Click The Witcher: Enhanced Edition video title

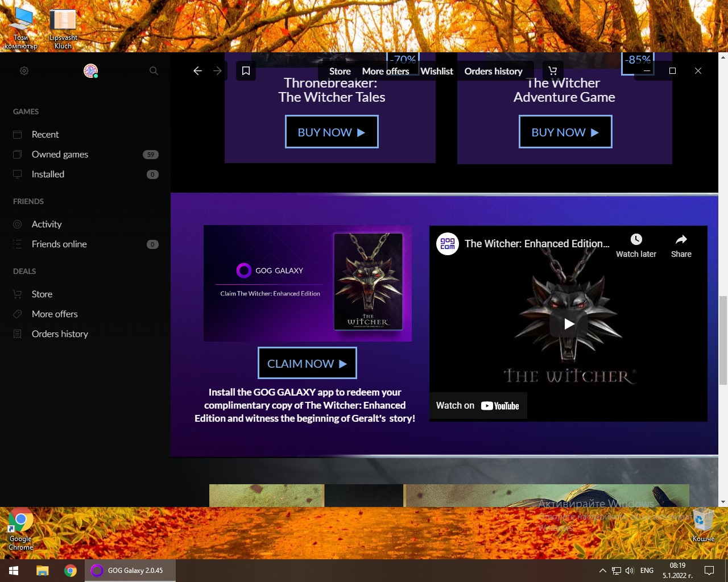[x=536, y=244]
